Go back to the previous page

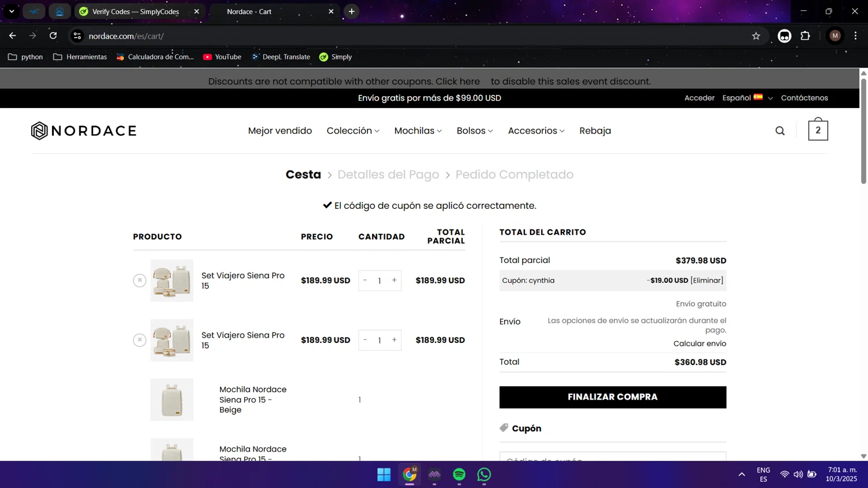pyautogui.click(x=13, y=36)
